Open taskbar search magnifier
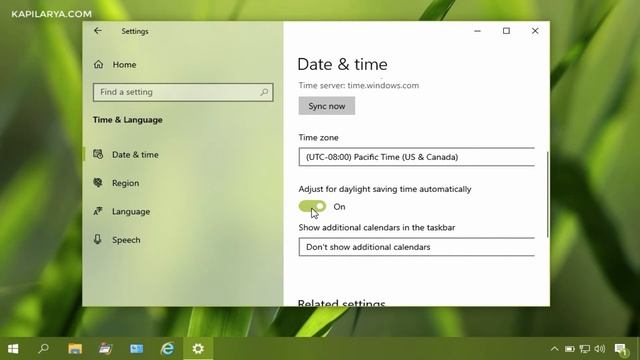640x360 pixels. [x=43, y=349]
